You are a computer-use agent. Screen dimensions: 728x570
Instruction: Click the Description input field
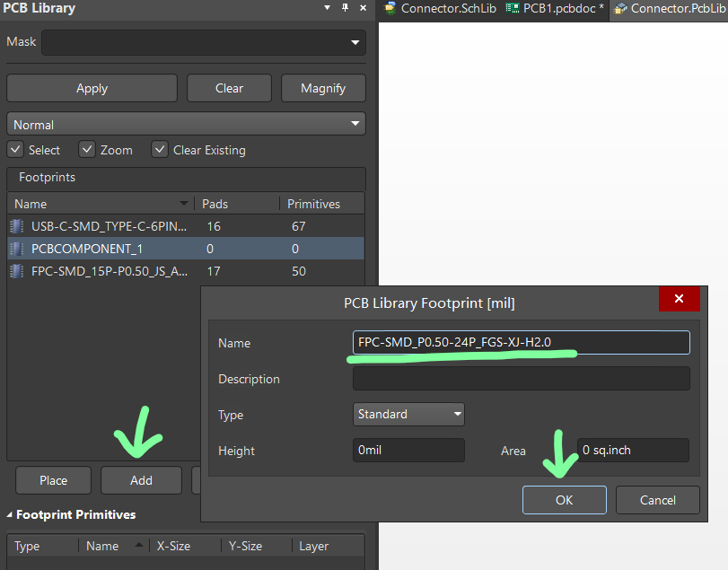pyautogui.click(x=521, y=379)
